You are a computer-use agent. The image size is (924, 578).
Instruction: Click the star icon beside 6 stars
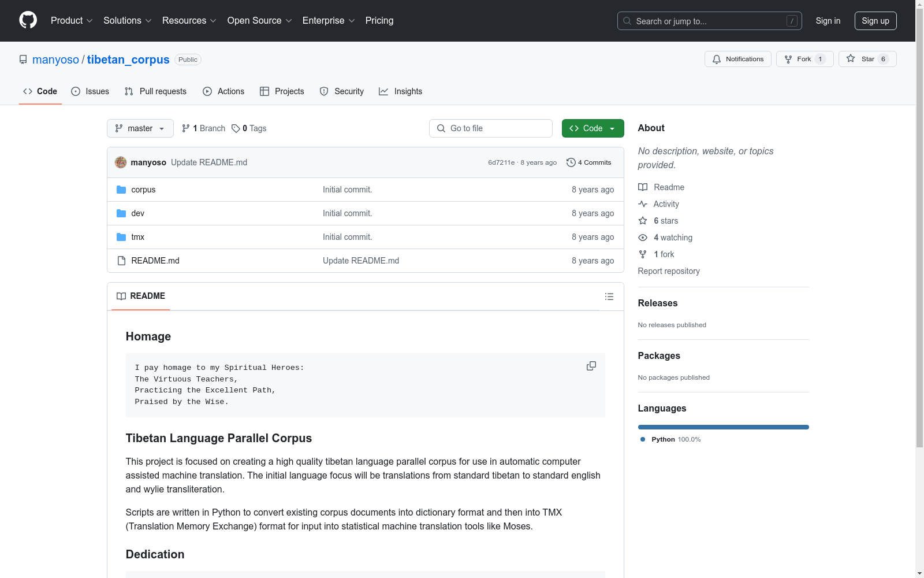click(x=643, y=221)
